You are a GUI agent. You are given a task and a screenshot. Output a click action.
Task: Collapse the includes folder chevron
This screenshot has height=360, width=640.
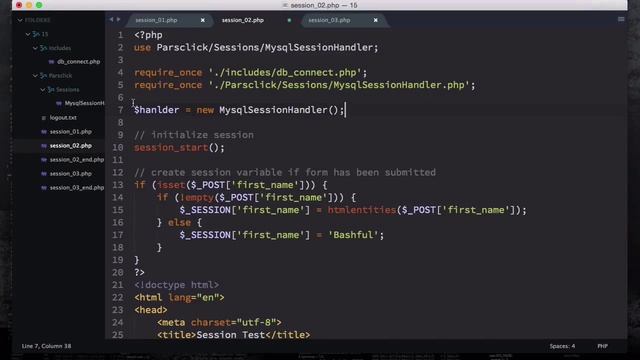coord(35,48)
